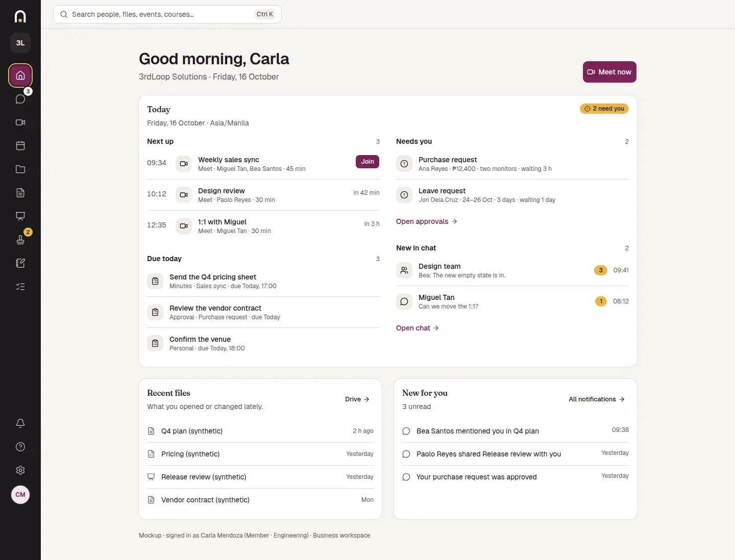The image size is (735, 560).
Task: Open the 'Vendor contract (synthetic)' file
Action: [260, 500]
